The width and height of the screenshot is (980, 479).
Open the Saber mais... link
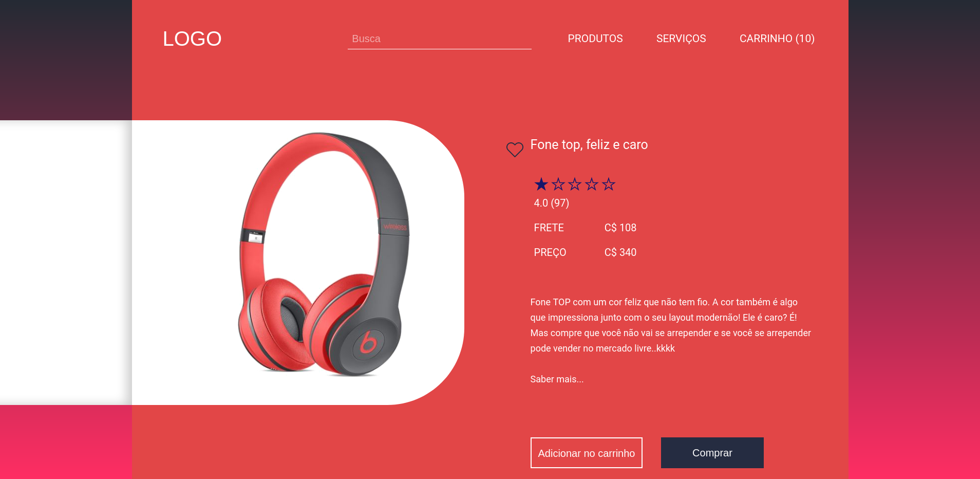point(557,379)
